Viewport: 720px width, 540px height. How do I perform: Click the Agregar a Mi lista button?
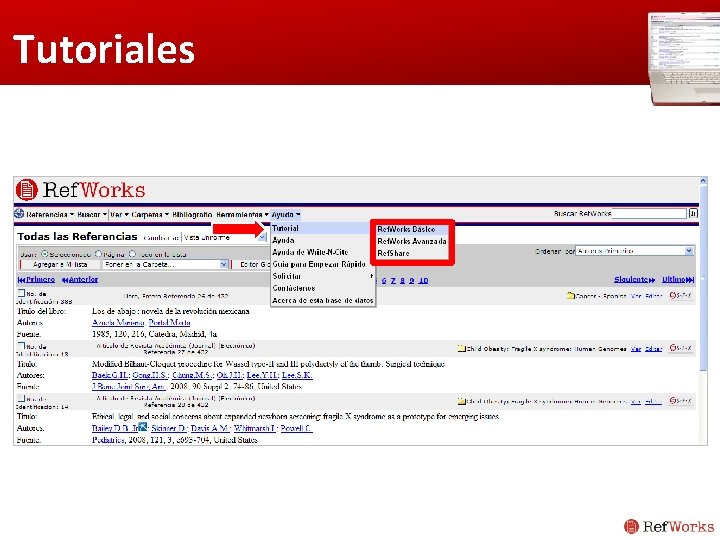(x=60, y=264)
